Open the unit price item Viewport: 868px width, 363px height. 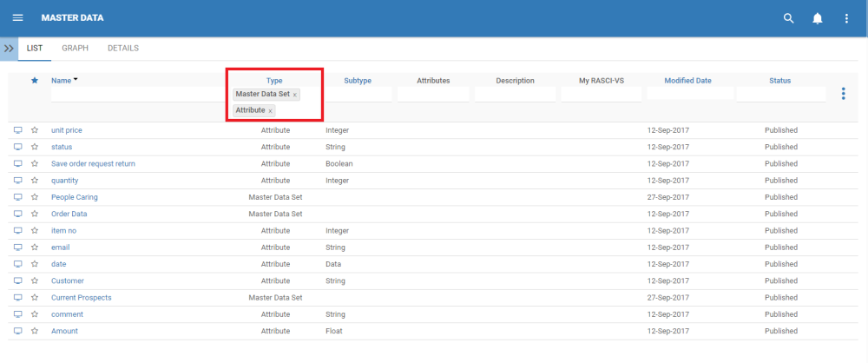click(x=67, y=130)
